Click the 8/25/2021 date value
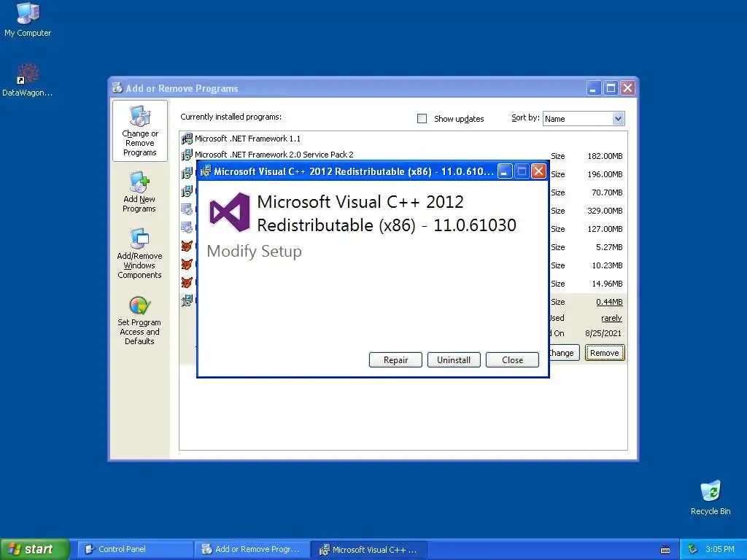747x560 pixels. click(x=603, y=333)
